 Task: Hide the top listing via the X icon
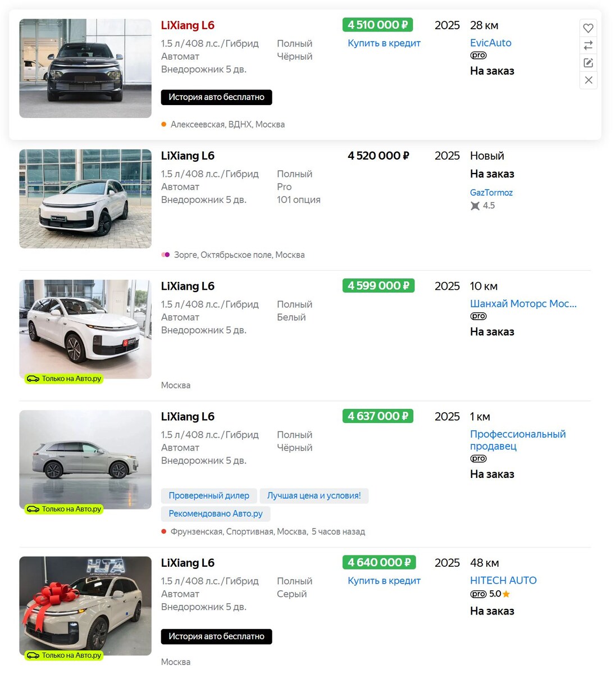(x=588, y=80)
